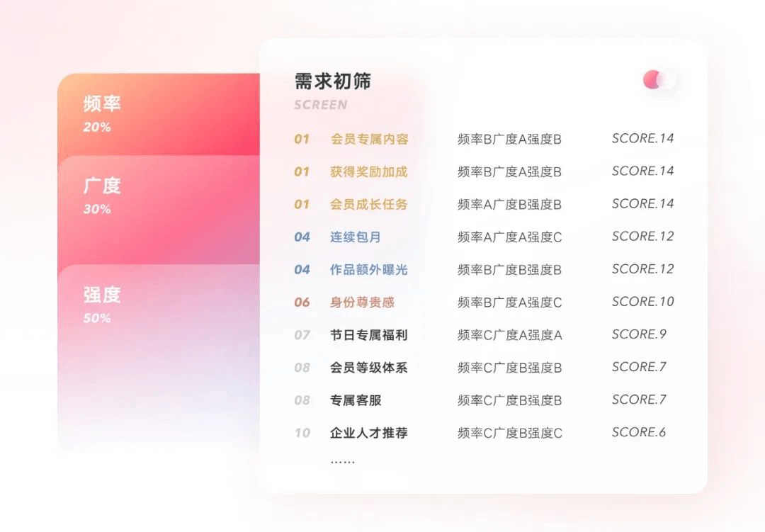Select the 频率 20% card
765x532 pixels.
[159, 115]
